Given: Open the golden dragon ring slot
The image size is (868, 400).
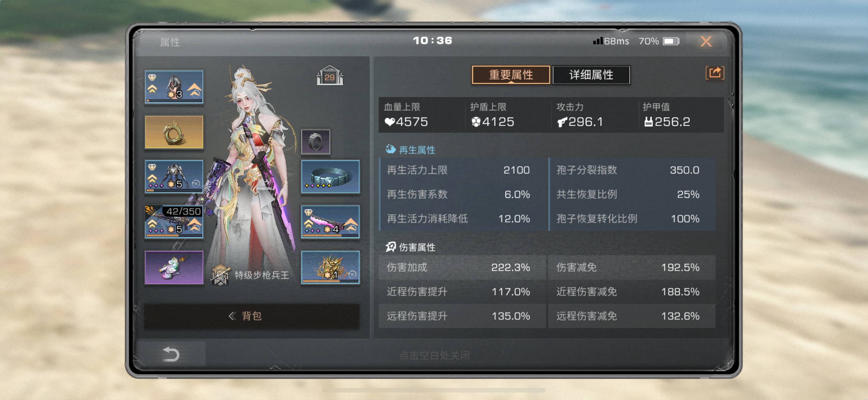Looking at the screenshot, I should coord(174,132).
